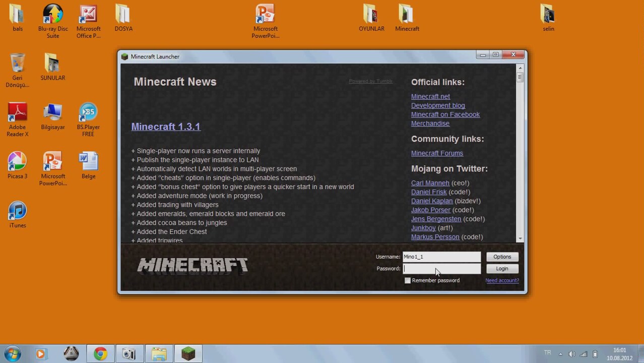Open the Minecraft Forums link
This screenshot has height=363, width=644.
pyautogui.click(x=437, y=153)
